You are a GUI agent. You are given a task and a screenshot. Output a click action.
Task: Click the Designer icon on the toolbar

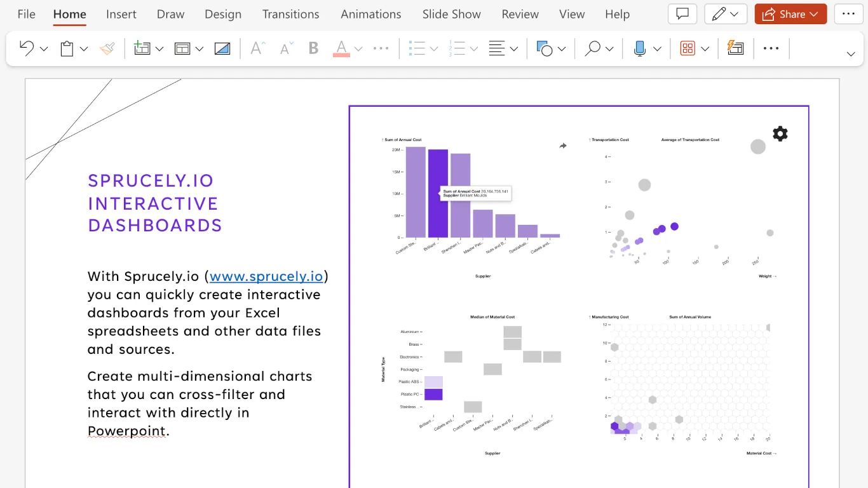pos(735,48)
